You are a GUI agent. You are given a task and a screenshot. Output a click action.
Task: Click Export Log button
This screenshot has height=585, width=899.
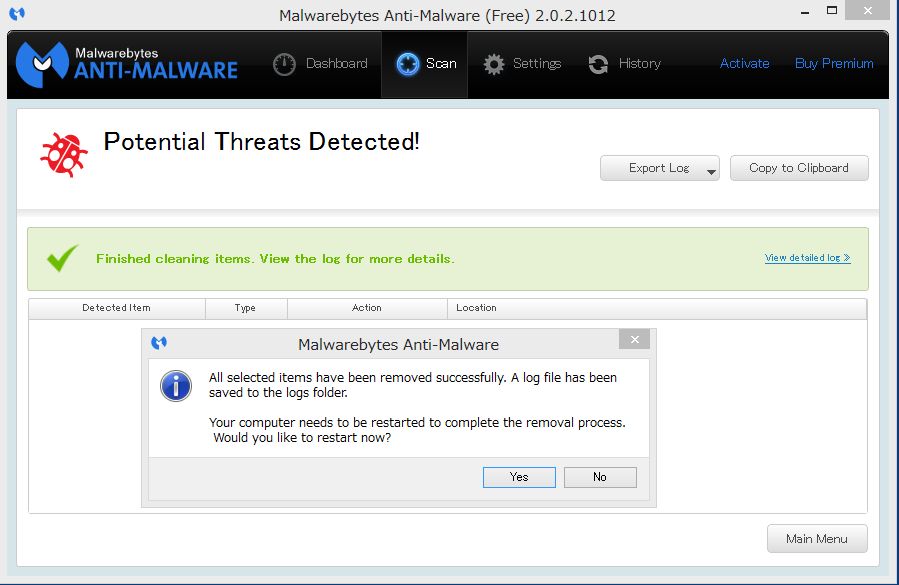pyautogui.click(x=659, y=168)
